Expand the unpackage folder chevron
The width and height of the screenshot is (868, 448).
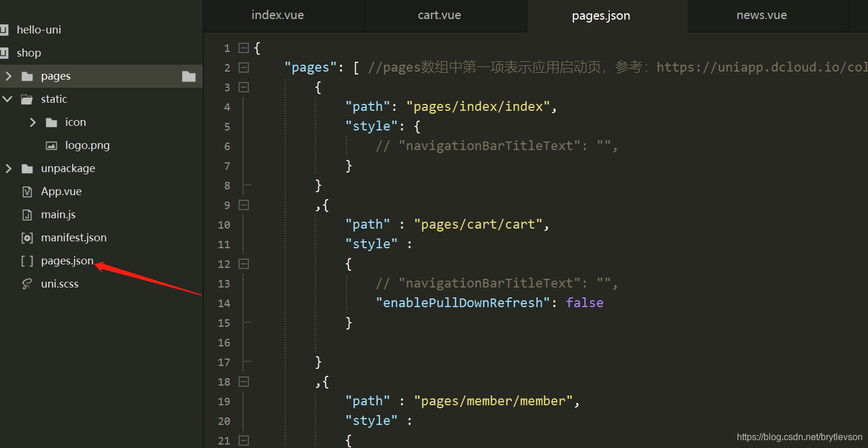click(8, 169)
